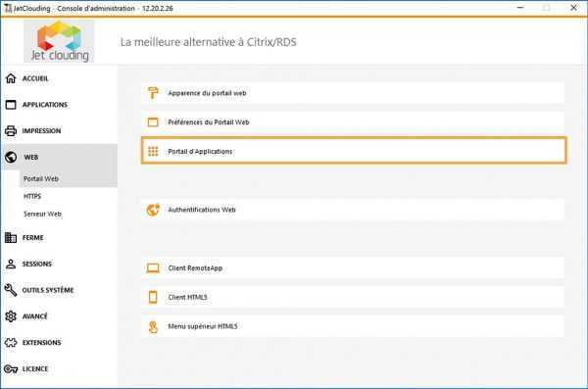
Task: Click the globe icon of Authentifications Web
Action: pos(153,210)
